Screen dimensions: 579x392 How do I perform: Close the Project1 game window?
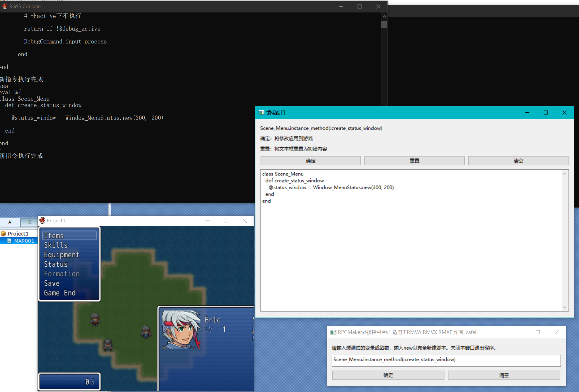click(245, 221)
